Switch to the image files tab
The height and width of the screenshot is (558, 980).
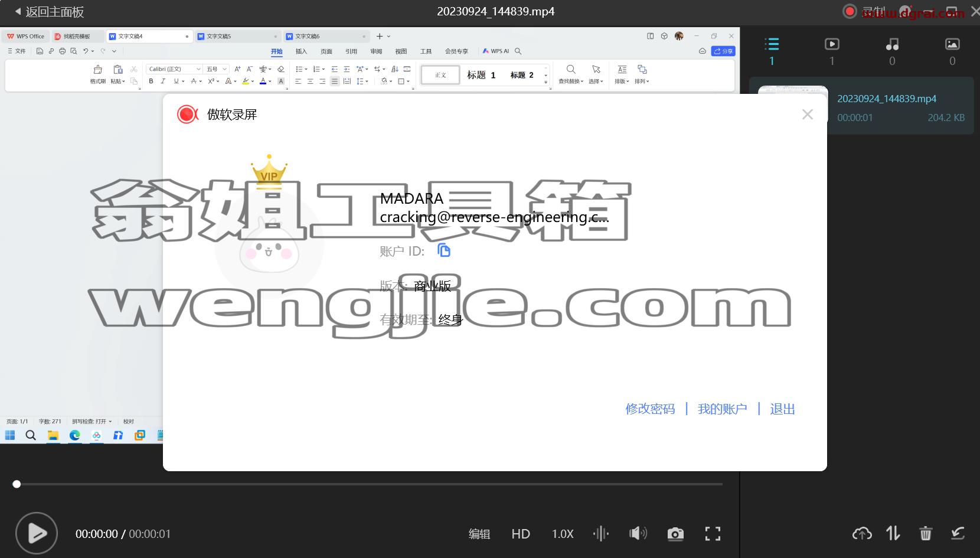952,51
